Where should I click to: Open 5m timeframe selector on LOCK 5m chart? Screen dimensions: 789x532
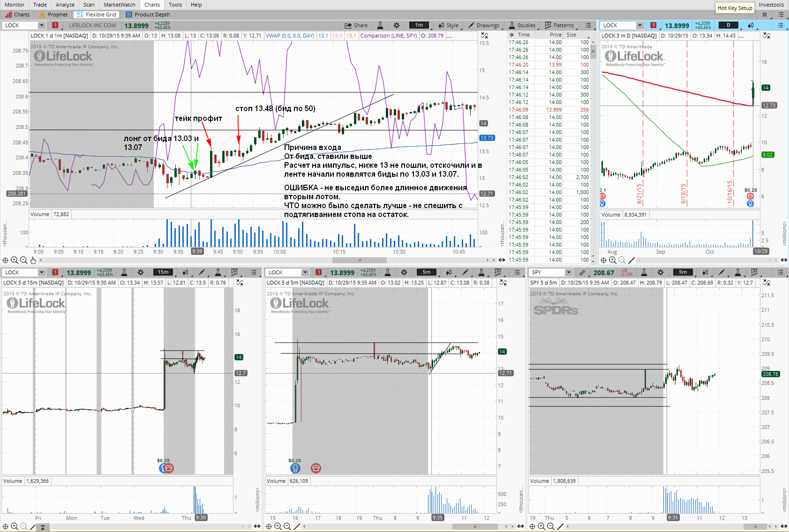426,272
